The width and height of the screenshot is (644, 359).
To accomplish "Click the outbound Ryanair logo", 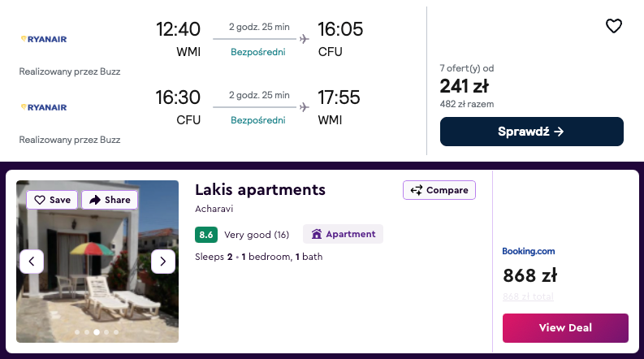I will pyautogui.click(x=43, y=39).
